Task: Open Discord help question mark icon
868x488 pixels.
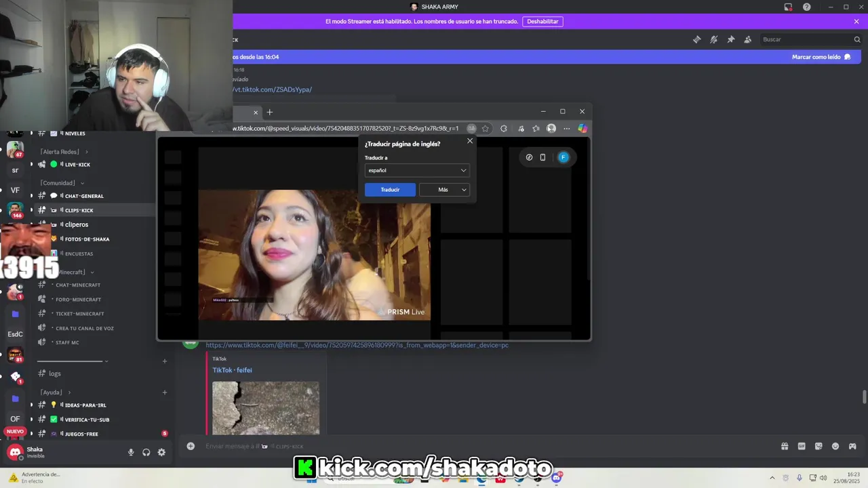Action: 806,7
